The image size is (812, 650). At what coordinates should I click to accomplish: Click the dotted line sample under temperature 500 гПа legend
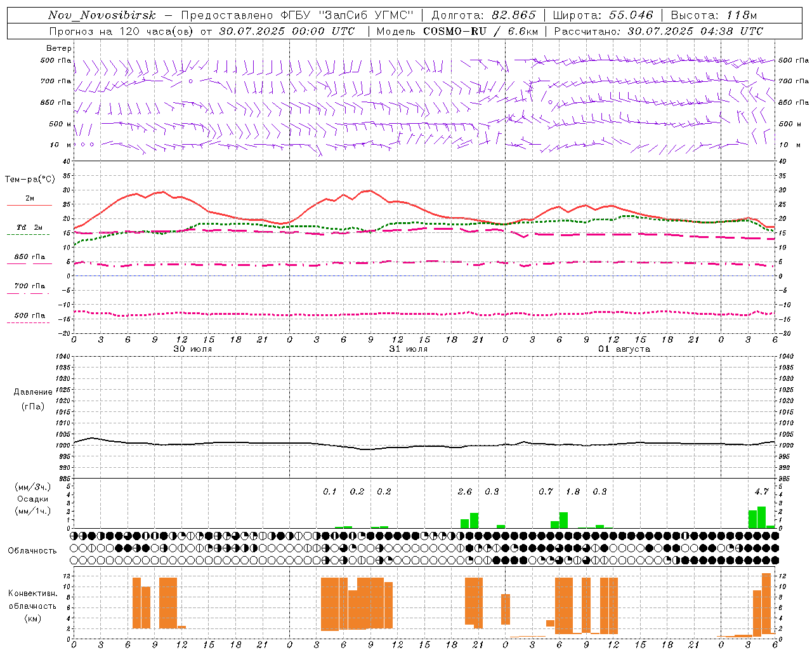(x=29, y=322)
